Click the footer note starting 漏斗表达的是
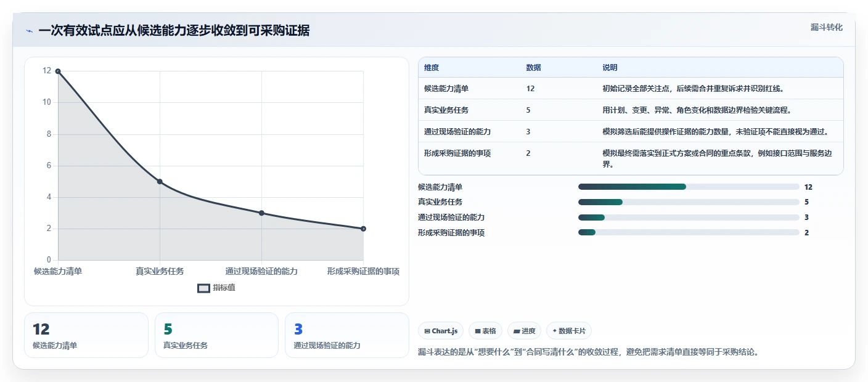 pos(588,352)
